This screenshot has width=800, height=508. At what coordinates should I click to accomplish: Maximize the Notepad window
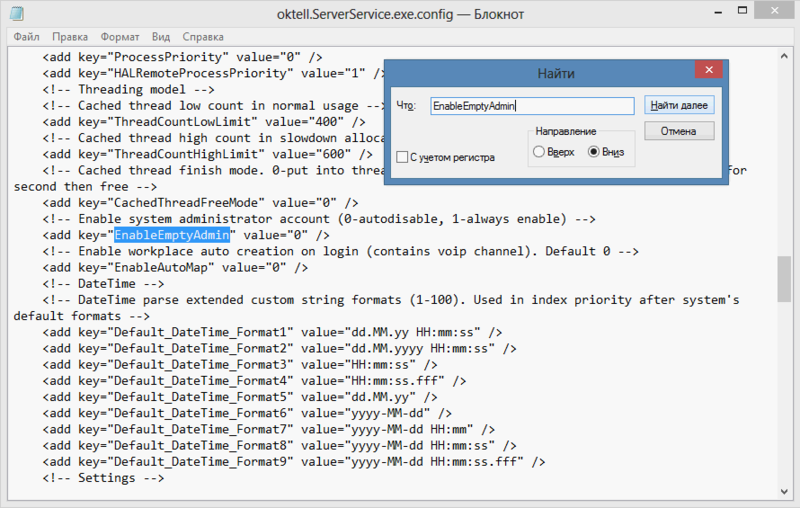click(742, 10)
